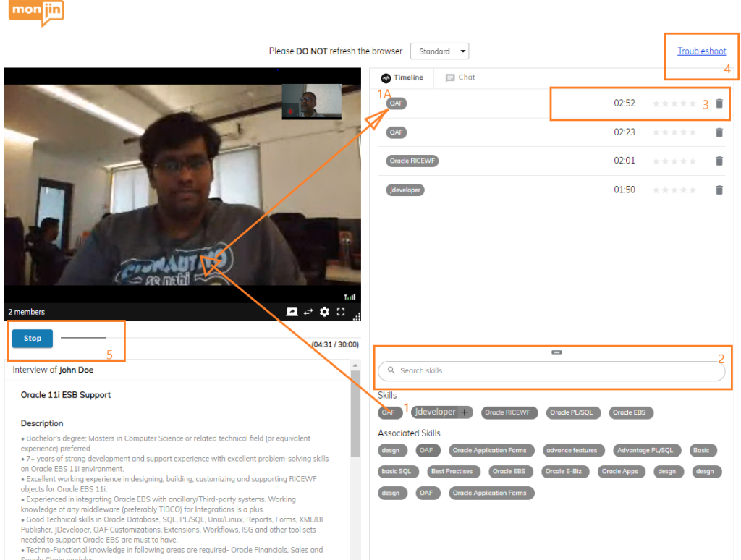Viewport: 741px width, 560px height.
Task: Delete the Oracle RICEWF timeline entry
Action: click(719, 161)
